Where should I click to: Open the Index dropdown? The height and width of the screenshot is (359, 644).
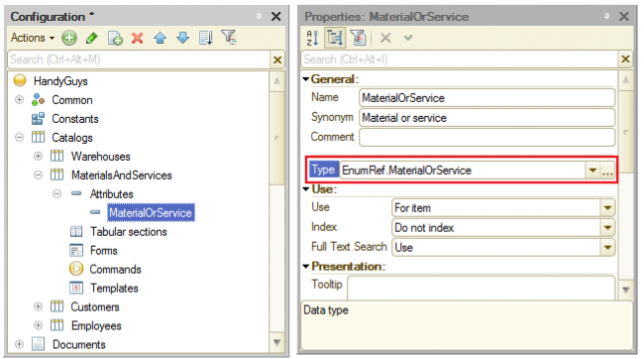coord(608,228)
